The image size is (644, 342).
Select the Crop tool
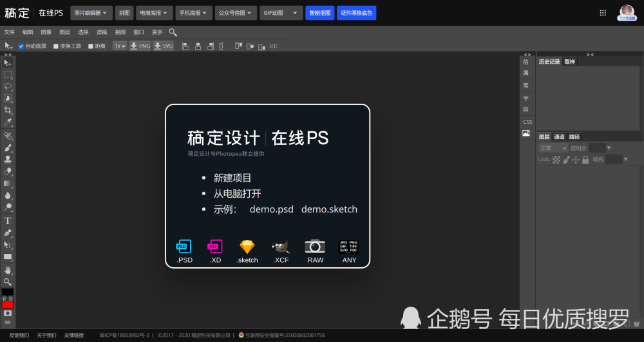click(x=8, y=110)
